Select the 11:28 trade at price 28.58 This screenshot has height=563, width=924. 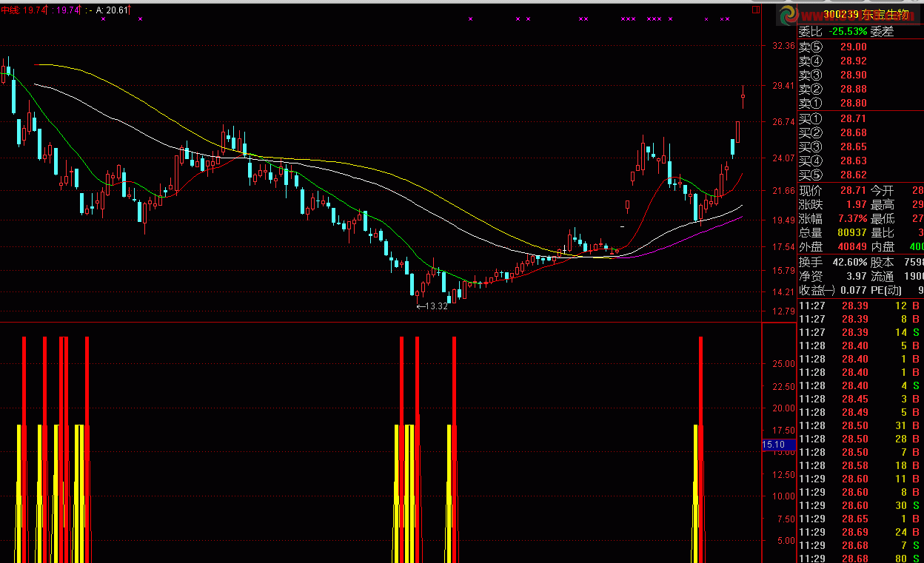click(860, 465)
